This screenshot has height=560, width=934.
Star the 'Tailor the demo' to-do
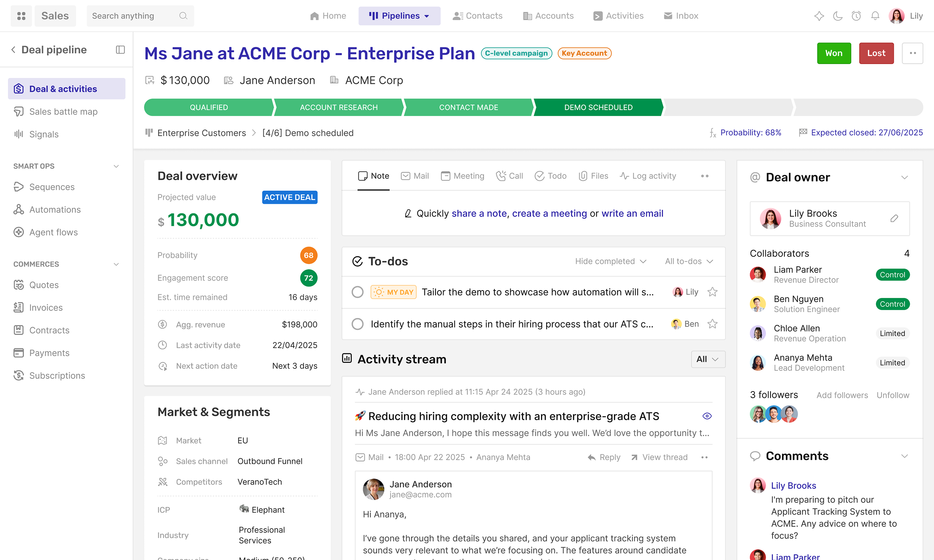click(712, 292)
